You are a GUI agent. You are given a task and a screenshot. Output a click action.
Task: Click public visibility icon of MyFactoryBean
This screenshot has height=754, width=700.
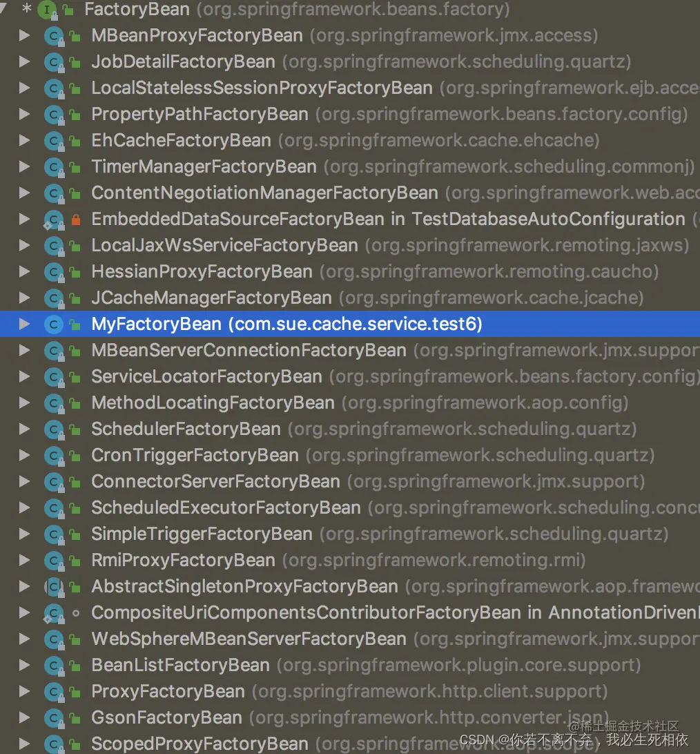coord(75,325)
